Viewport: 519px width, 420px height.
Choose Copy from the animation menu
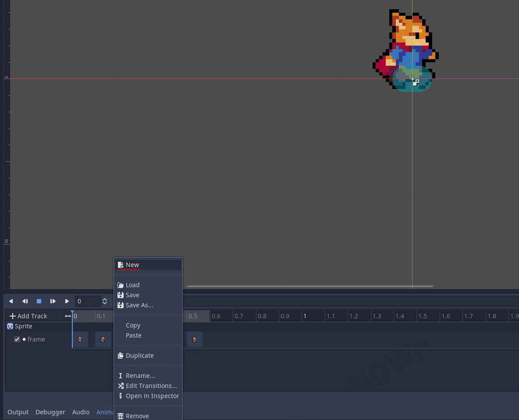coord(148,325)
